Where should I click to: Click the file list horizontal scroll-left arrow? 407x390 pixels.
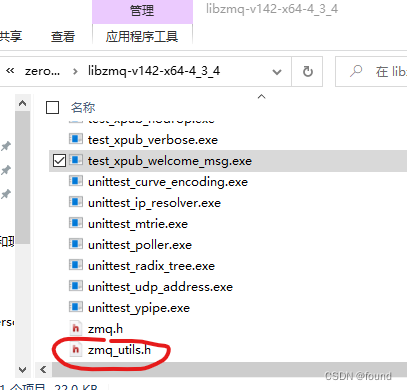(43, 369)
